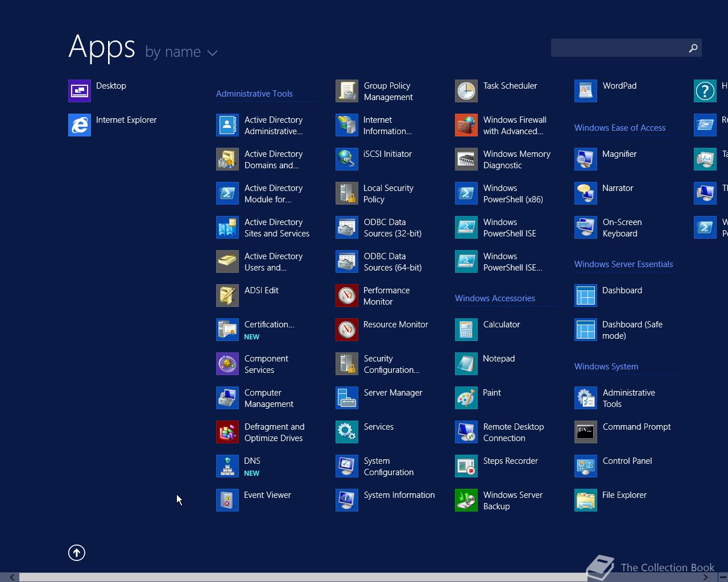The width and height of the screenshot is (728, 582).
Task: Open Certification Authority icon
Action: pyautogui.click(x=227, y=330)
